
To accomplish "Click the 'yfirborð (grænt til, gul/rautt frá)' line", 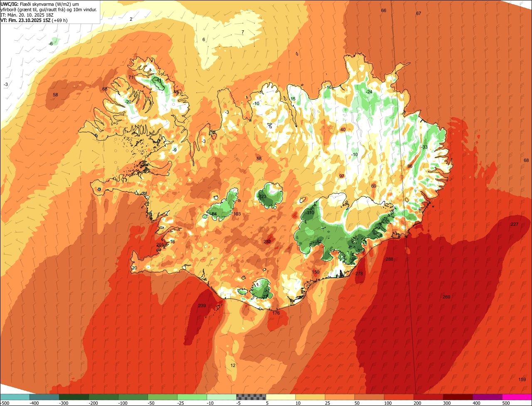I will (x=49, y=9).
